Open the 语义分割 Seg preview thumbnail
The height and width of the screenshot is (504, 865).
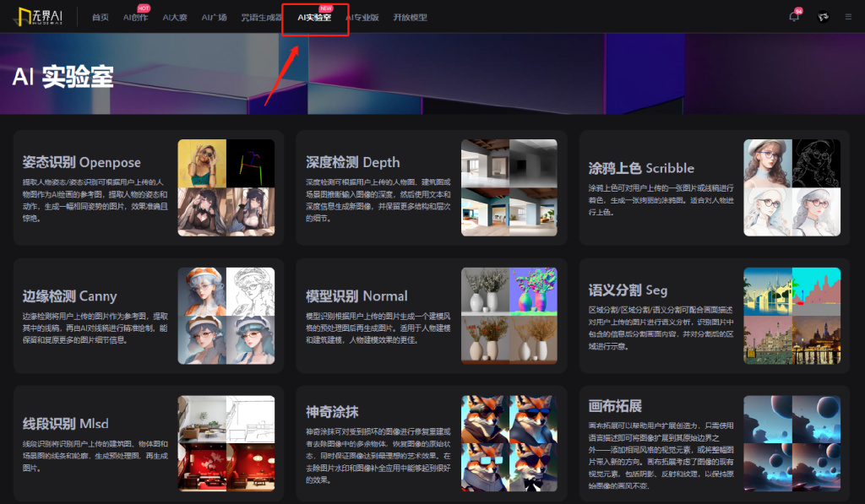point(792,316)
